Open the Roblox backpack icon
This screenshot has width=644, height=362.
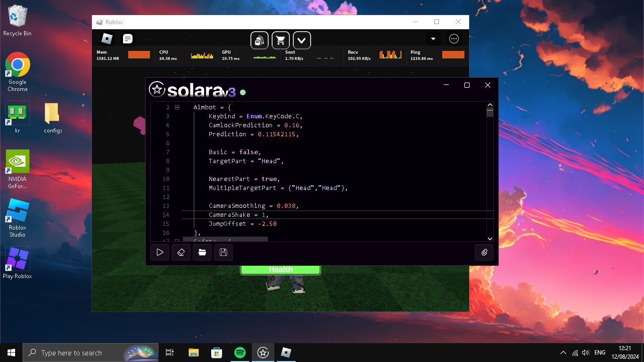(259, 40)
